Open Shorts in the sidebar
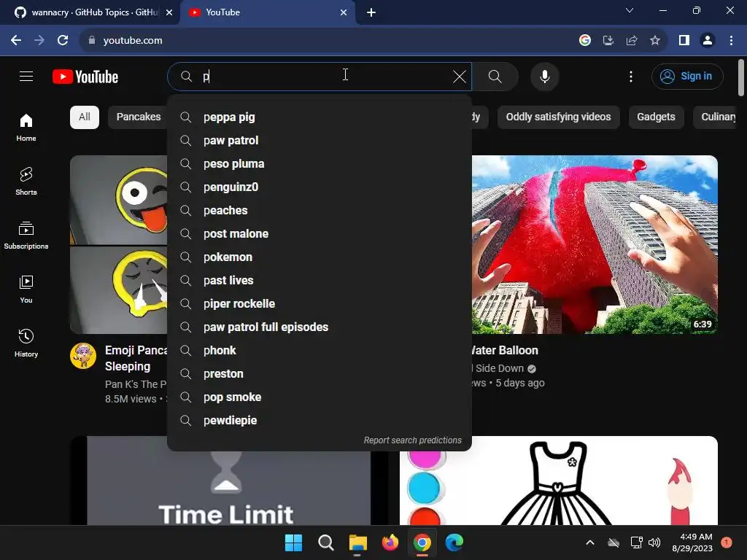 pyautogui.click(x=26, y=181)
